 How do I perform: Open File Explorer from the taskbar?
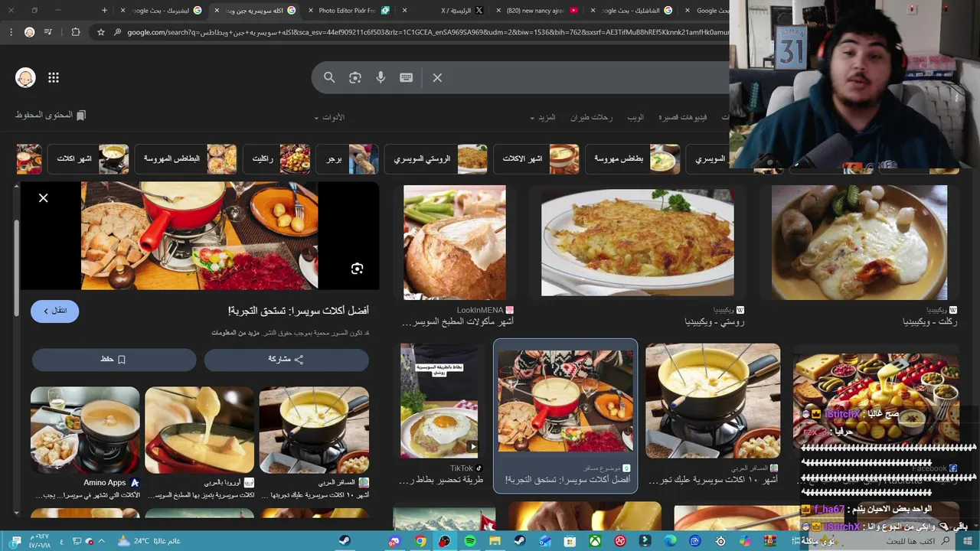(495, 541)
